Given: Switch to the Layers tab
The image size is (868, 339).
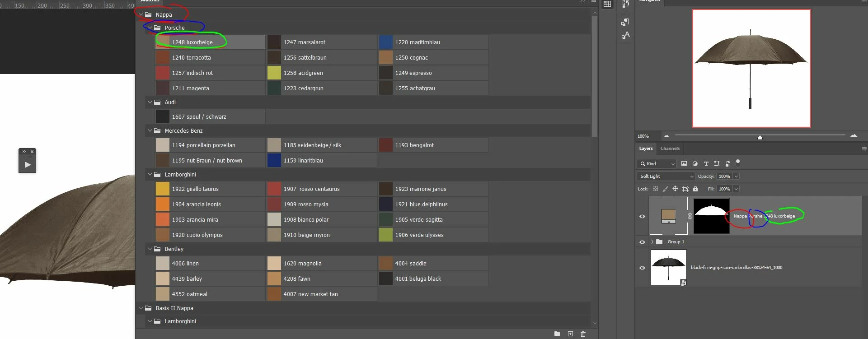Looking at the screenshot, I should pos(646,148).
